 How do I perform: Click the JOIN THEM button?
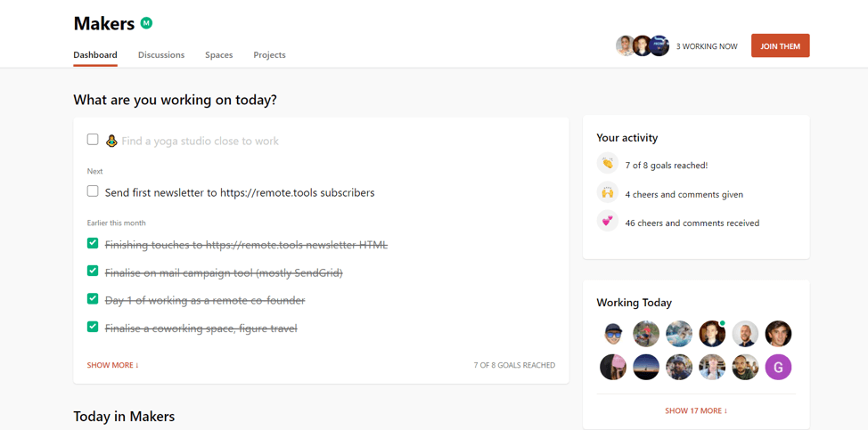click(x=780, y=46)
